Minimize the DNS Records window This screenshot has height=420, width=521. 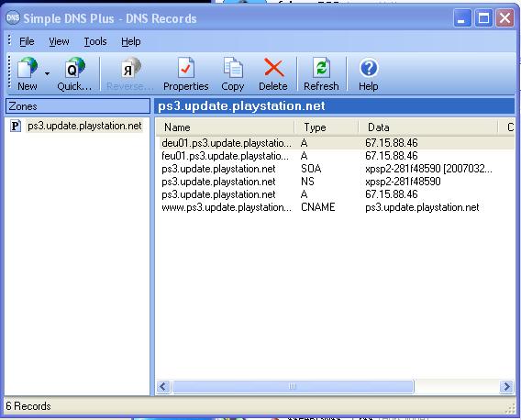point(462,17)
